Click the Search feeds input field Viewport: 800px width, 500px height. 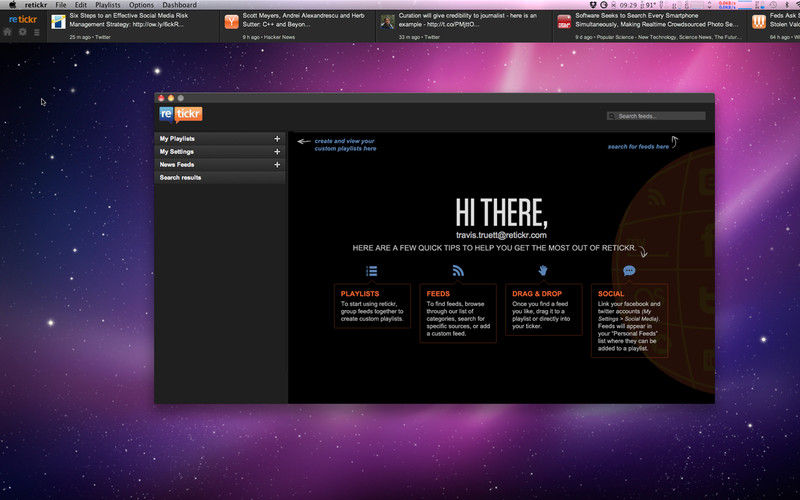[656, 116]
